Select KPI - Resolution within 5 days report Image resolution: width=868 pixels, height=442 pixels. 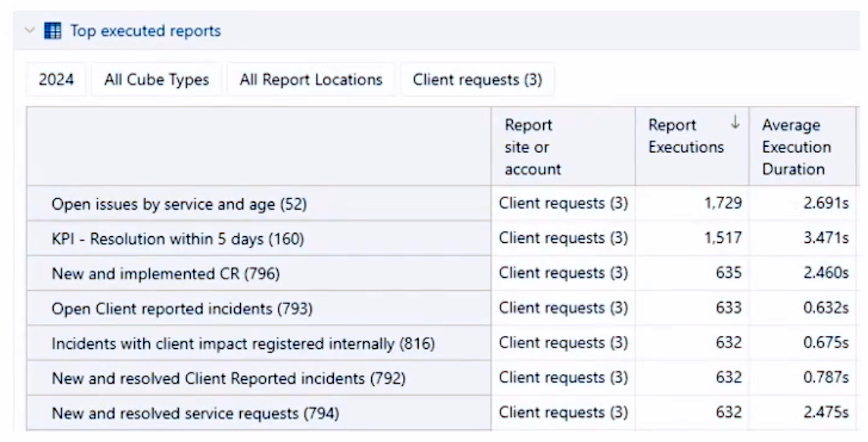point(177,239)
